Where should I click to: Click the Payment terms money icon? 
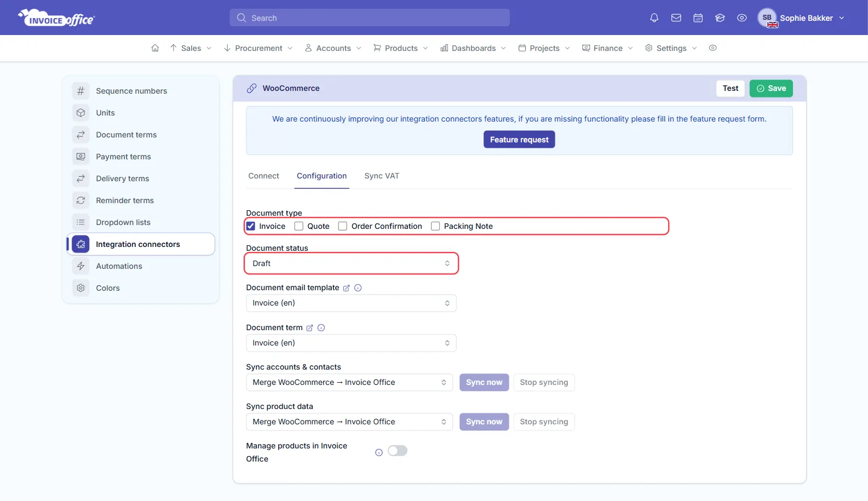tap(81, 157)
